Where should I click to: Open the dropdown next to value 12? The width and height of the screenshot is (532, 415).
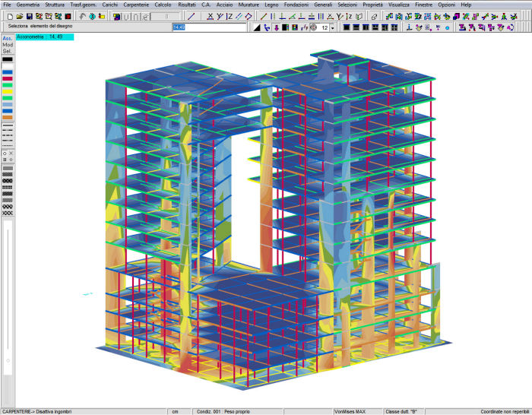click(334, 28)
